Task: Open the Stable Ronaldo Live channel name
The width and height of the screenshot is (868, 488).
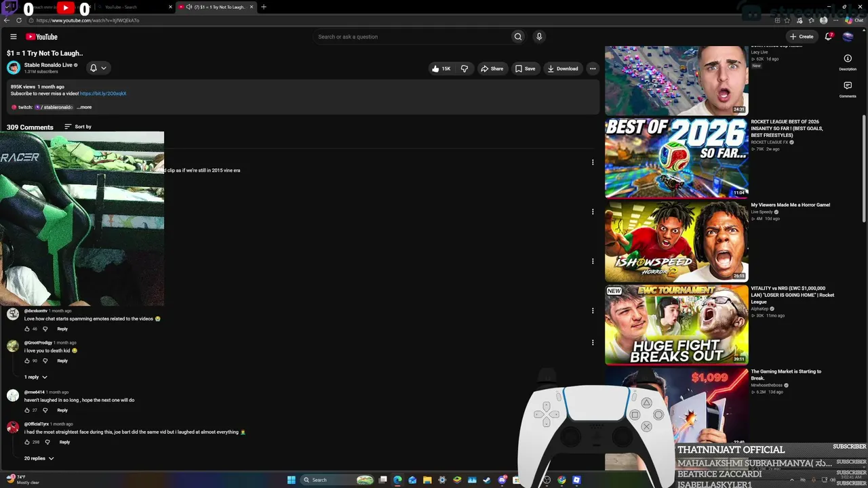Action: pos(48,65)
